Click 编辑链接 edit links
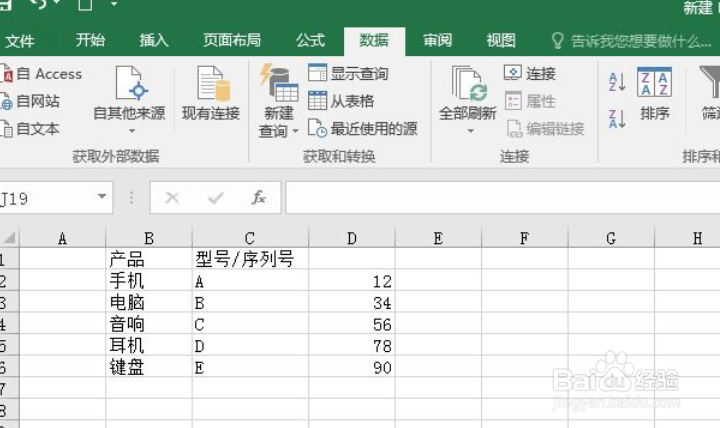 [x=546, y=129]
